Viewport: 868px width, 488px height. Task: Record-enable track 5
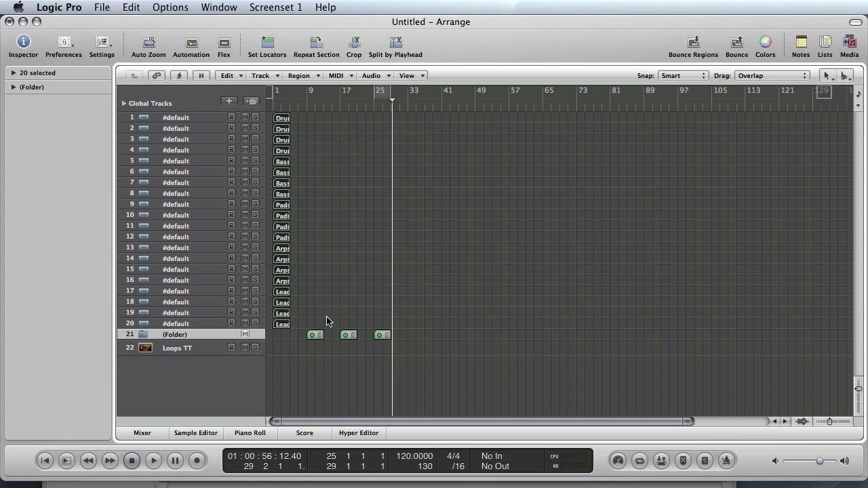pos(231,161)
